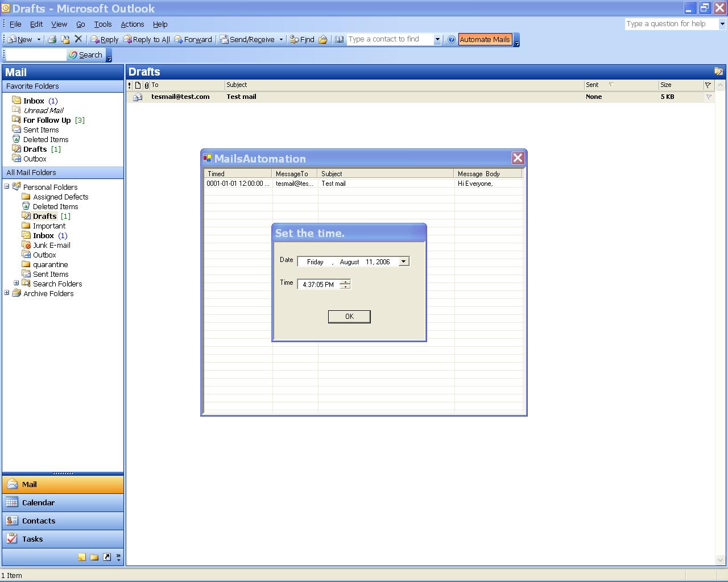This screenshot has width=728, height=582.
Task: Expand the Archive Folders node
Action: click(7, 293)
